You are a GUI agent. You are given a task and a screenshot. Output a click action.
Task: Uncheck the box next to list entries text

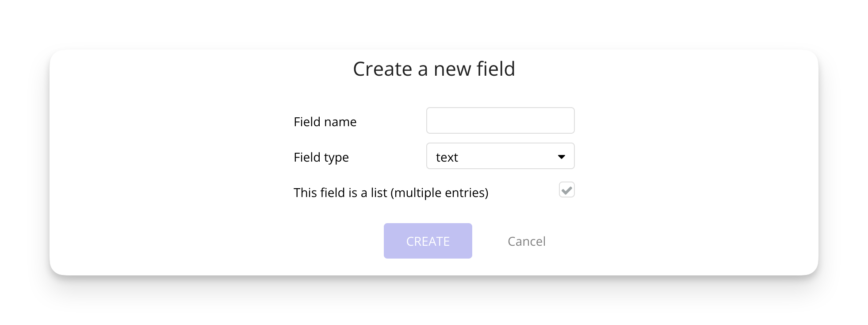point(566,190)
